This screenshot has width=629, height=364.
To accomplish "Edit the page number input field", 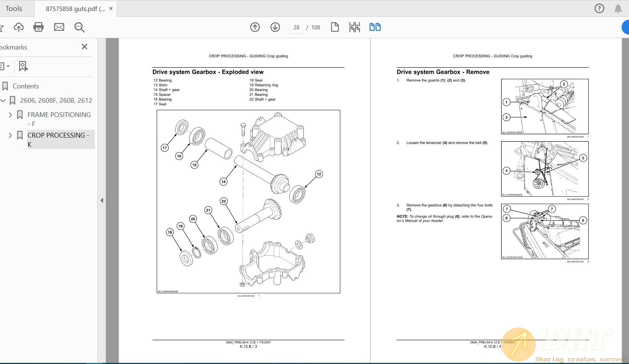I will (x=296, y=27).
